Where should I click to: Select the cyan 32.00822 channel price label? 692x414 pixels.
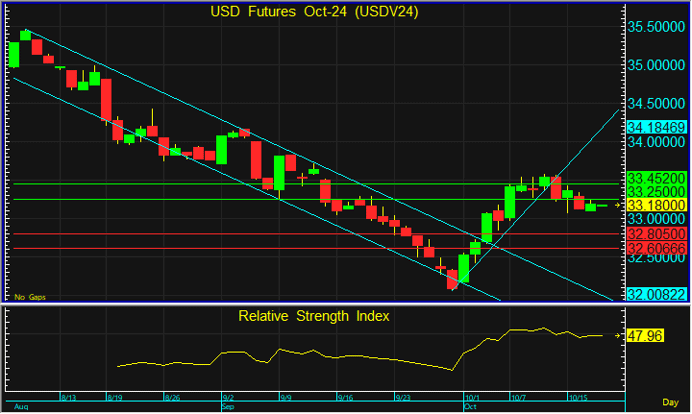pyautogui.click(x=655, y=295)
